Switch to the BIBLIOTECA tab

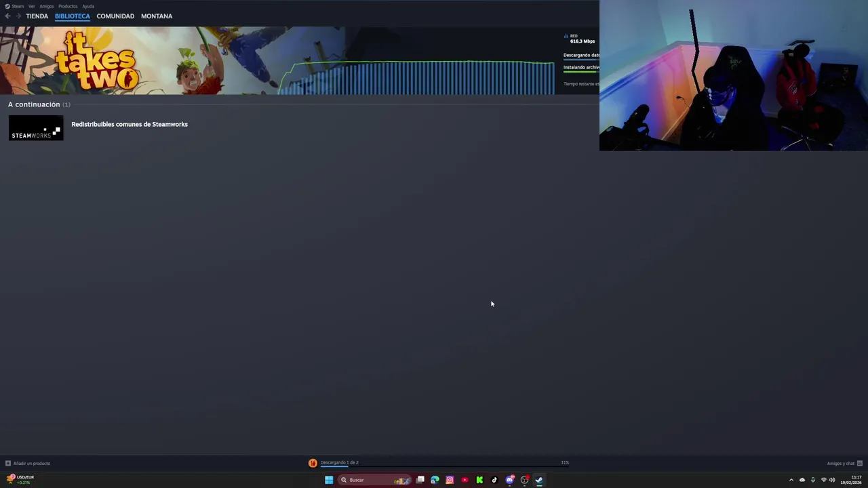pyautogui.click(x=73, y=16)
